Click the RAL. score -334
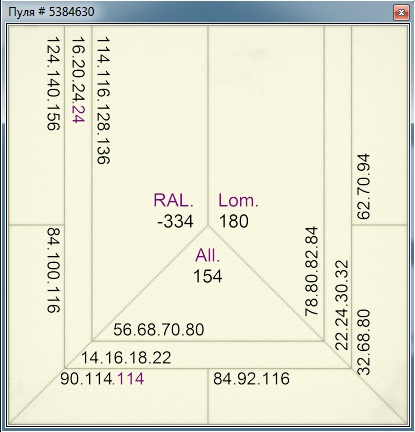415x432 pixels. tap(175, 221)
